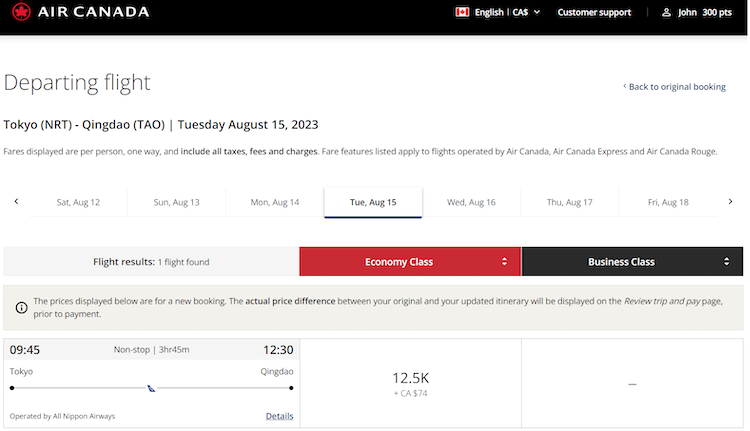Choose the 12.5K + CA $74 economy fare
The width and height of the screenshot is (750, 431).
click(410, 384)
